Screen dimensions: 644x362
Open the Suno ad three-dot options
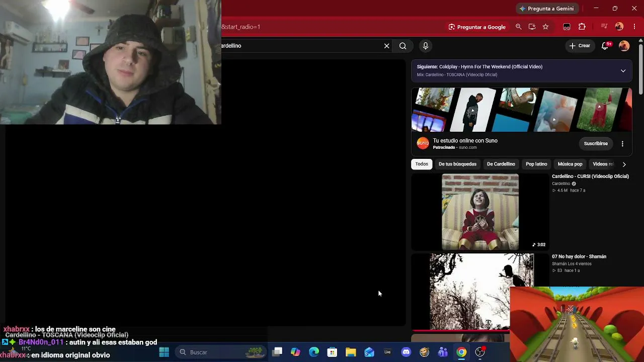tap(622, 144)
